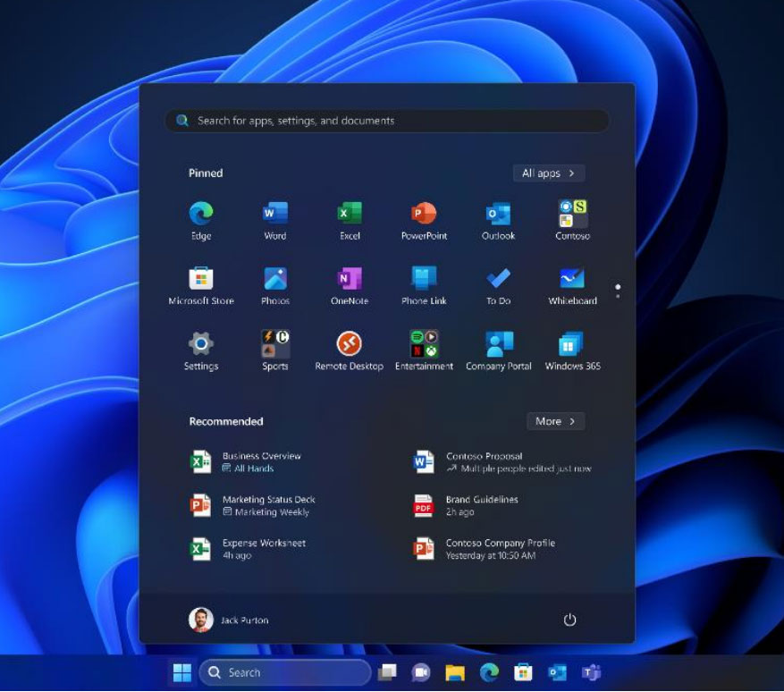Open Microsoft Teams from the taskbar
The width and height of the screenshot is (784, 692).
coord(591,672)
